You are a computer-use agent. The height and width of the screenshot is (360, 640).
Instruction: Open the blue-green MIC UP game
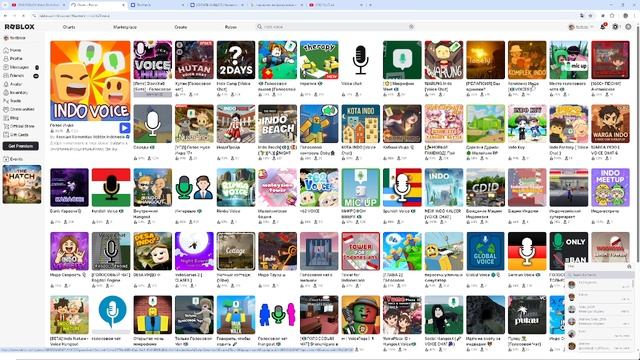361,187
